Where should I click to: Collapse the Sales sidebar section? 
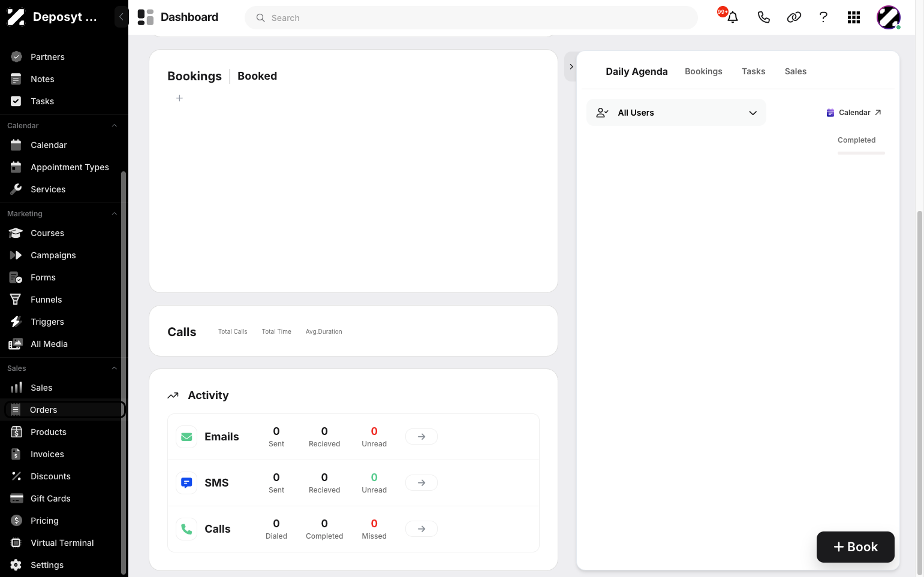115,368
